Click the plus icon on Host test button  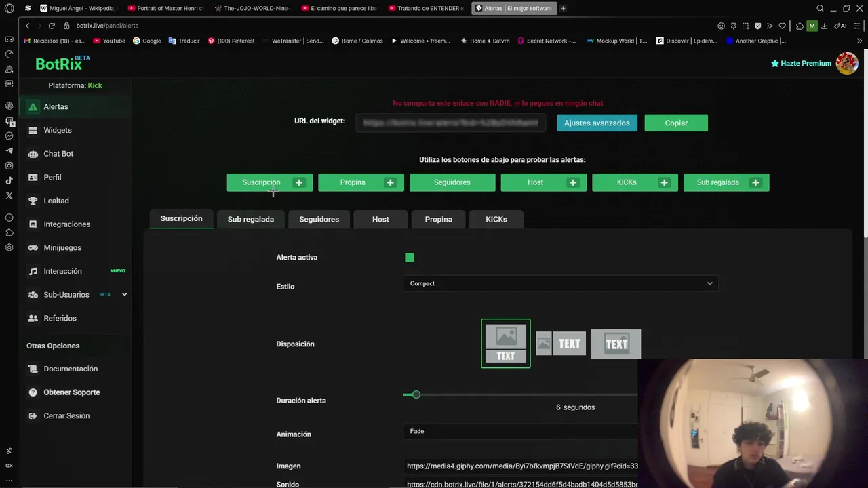(x=573, y=182)
